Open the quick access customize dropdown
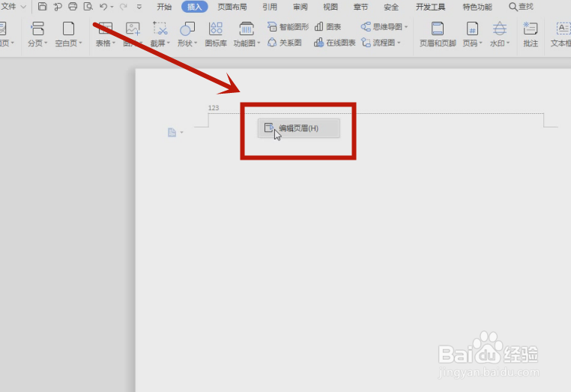The height and width of the screenshot is (392, 571). tap(139, 7)
